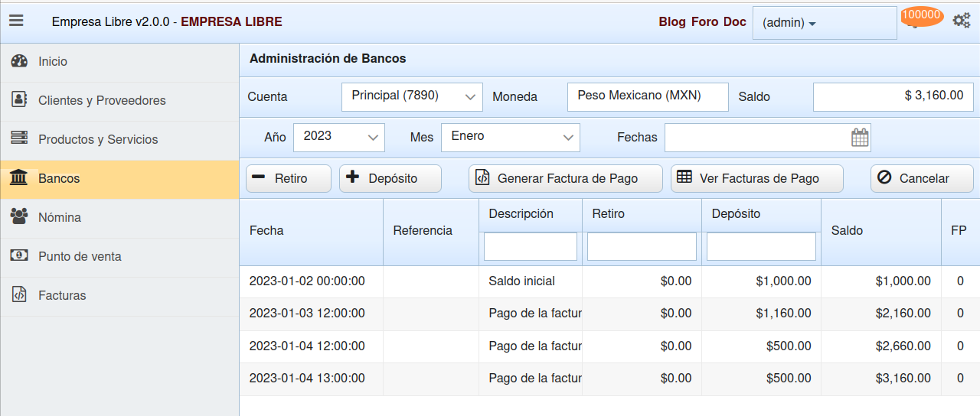The height and width of the screenshot is (416, 980).
Task: Select Nómina from the sidebar
Action: point(59,218)
